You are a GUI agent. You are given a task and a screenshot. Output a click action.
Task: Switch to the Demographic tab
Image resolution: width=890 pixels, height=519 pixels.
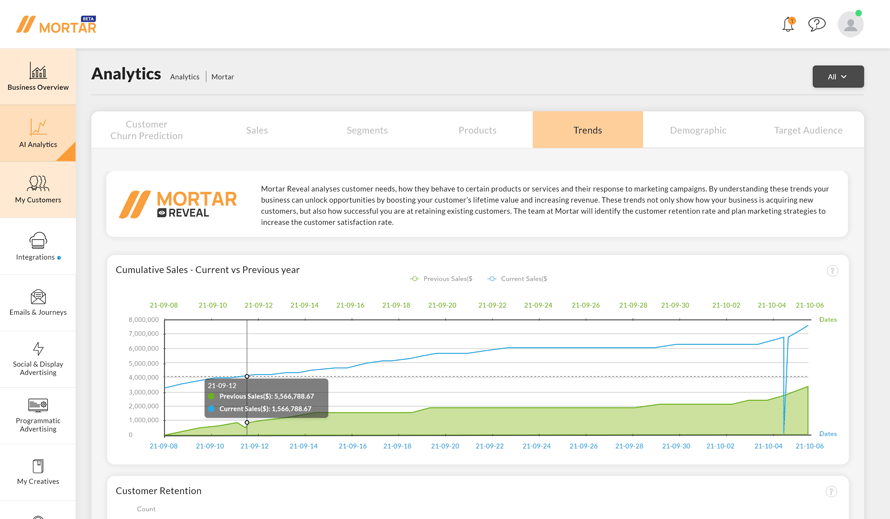698,130
